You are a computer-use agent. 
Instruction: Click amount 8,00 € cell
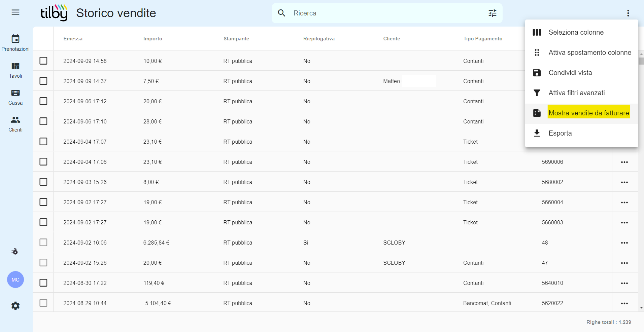coord(151,182)
